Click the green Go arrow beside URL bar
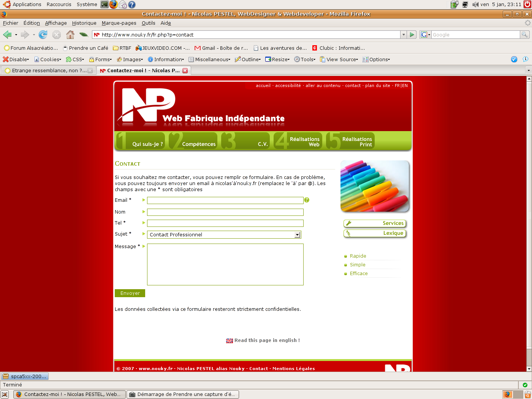The height and width of the screenshot is (399, 532). (412, 35)
